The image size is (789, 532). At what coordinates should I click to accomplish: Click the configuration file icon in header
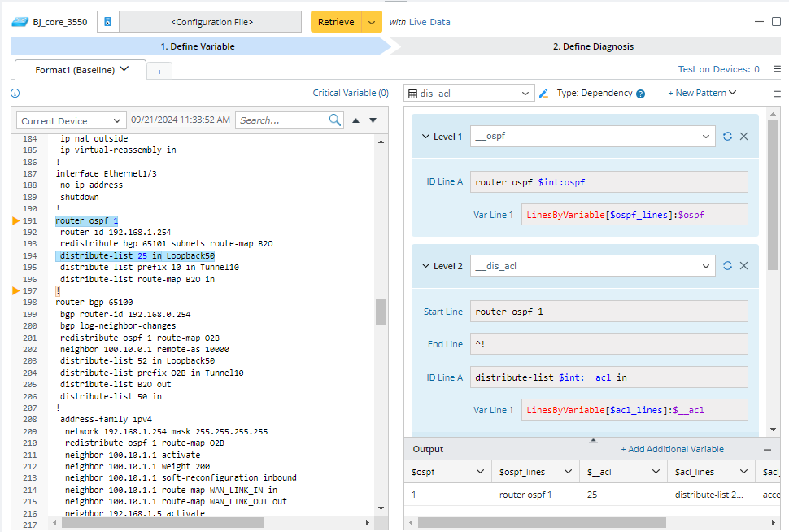[107, 22]
